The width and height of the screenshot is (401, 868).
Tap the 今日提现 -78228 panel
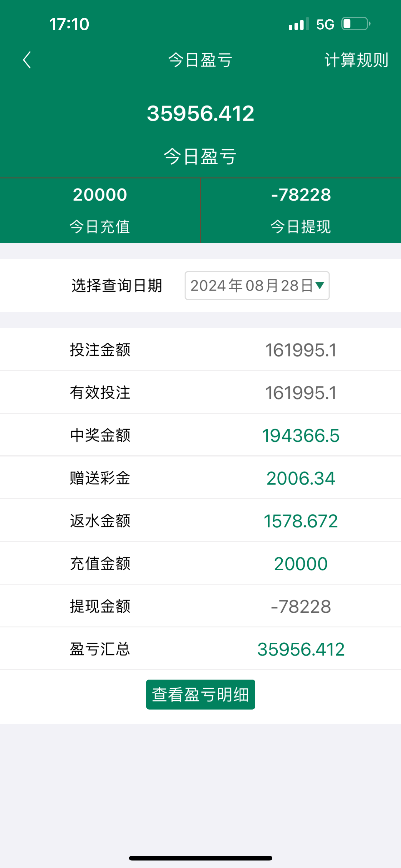[x=301, y=210]
